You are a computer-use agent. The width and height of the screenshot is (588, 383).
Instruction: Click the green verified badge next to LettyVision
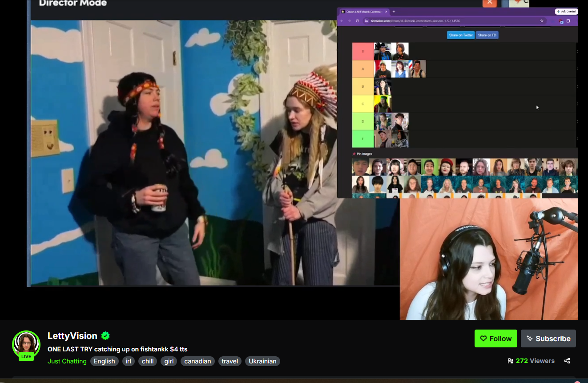click(105, 336)
